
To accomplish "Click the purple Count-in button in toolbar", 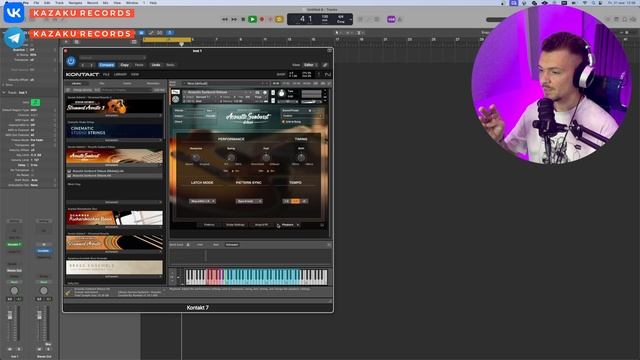I will point(391,19).
